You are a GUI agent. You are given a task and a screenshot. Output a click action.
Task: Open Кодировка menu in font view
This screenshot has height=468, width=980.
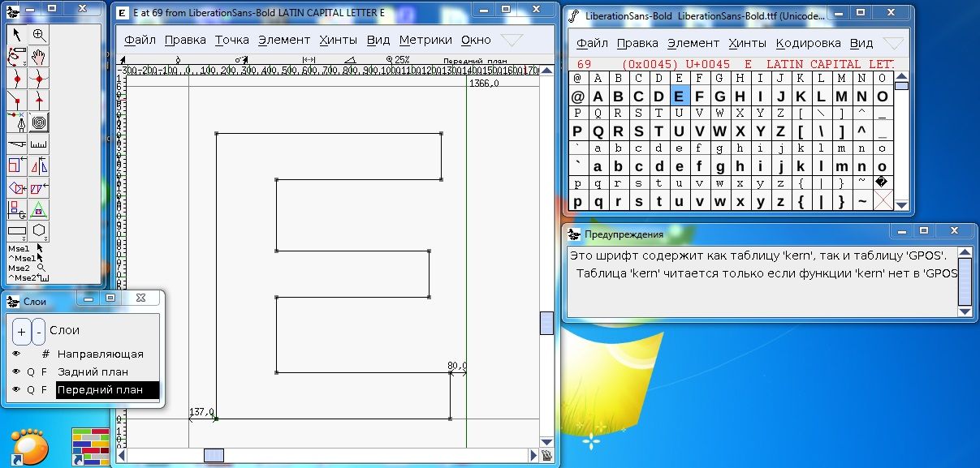[808, 43]
